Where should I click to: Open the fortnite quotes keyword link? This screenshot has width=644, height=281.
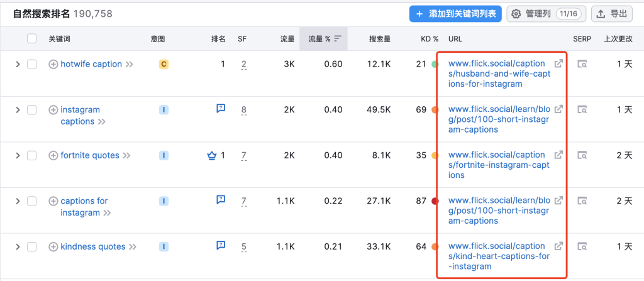[90, 155]
